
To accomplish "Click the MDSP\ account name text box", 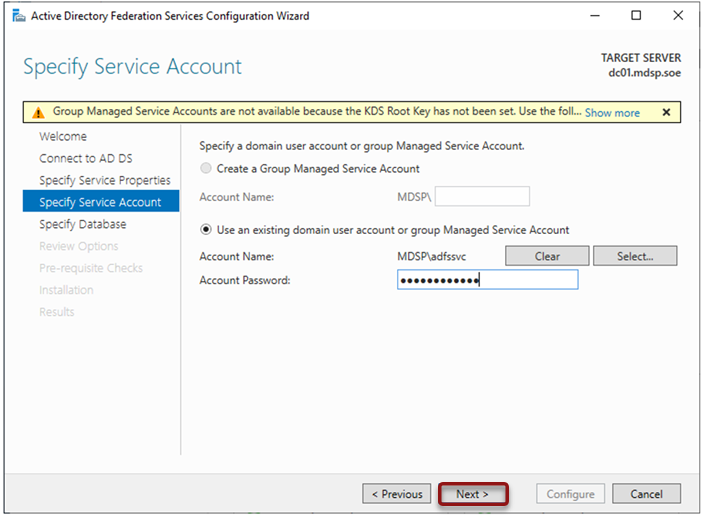I will click(x=482, y=196).
